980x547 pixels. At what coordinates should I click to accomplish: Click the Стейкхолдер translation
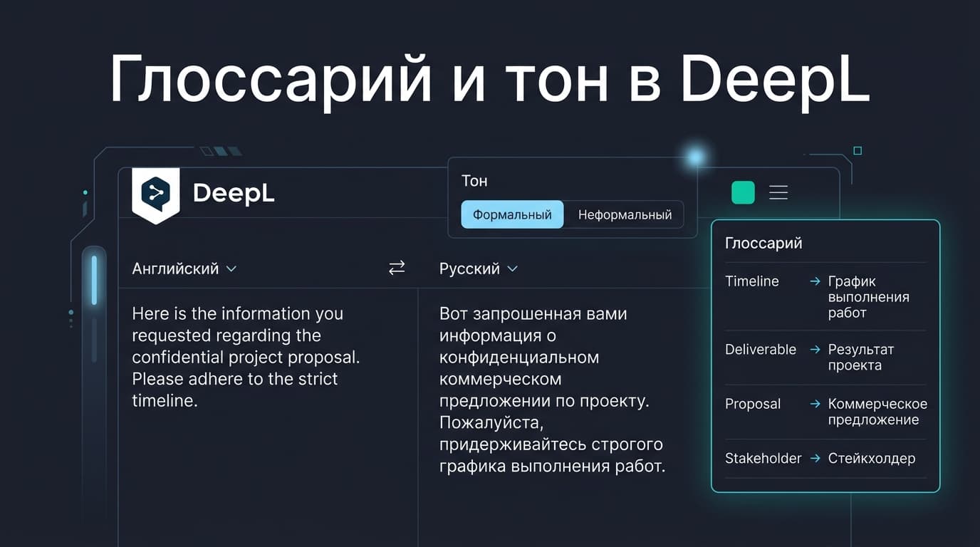tap(872, 458)
